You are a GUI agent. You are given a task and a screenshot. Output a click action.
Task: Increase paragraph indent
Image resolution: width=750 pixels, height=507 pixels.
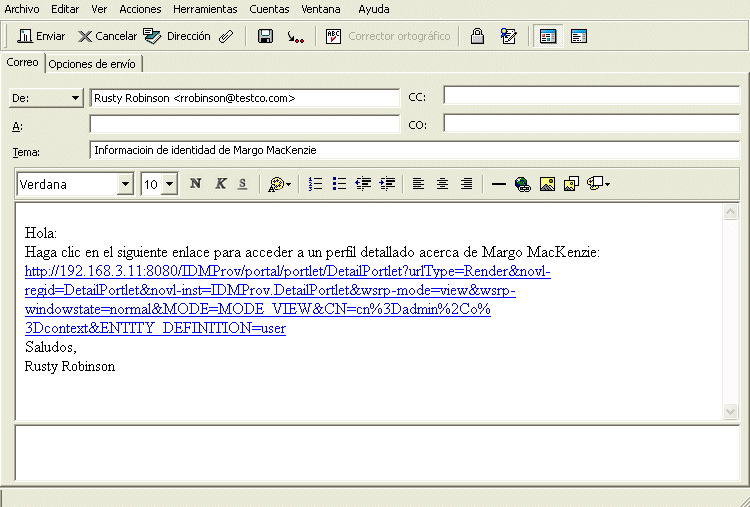click(387, 184)
